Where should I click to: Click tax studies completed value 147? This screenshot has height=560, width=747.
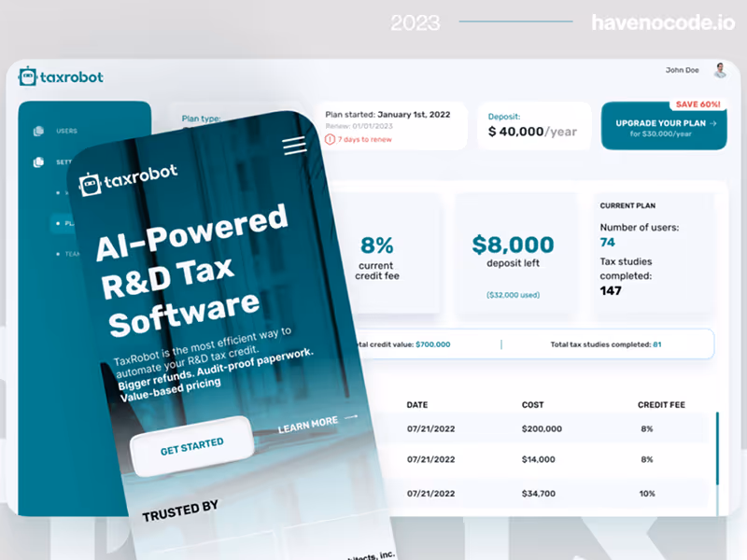pyautogui.click(x=611, y=290)
